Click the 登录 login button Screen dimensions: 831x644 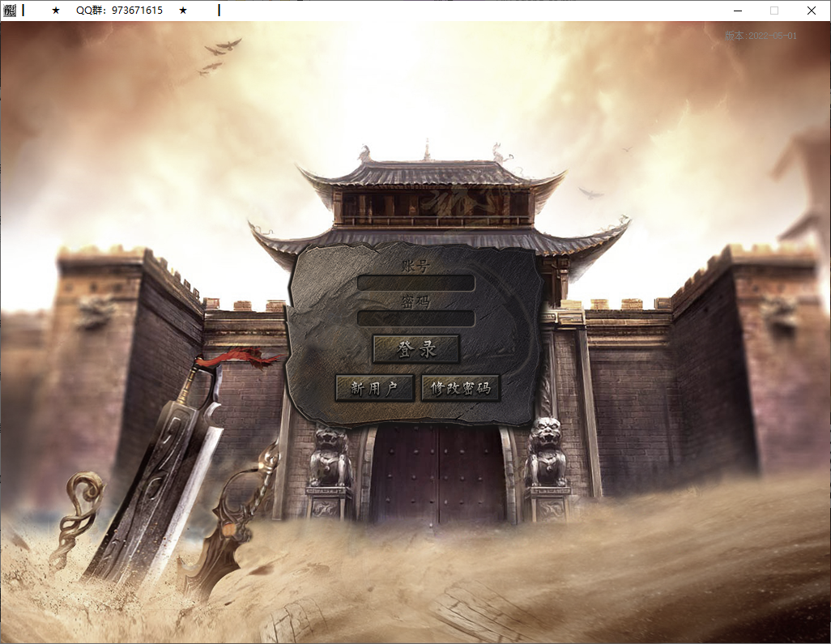point(415,348)
